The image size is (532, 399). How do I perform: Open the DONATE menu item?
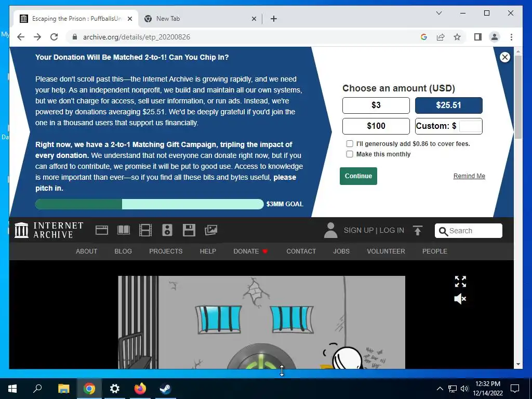tap(250, 251)
